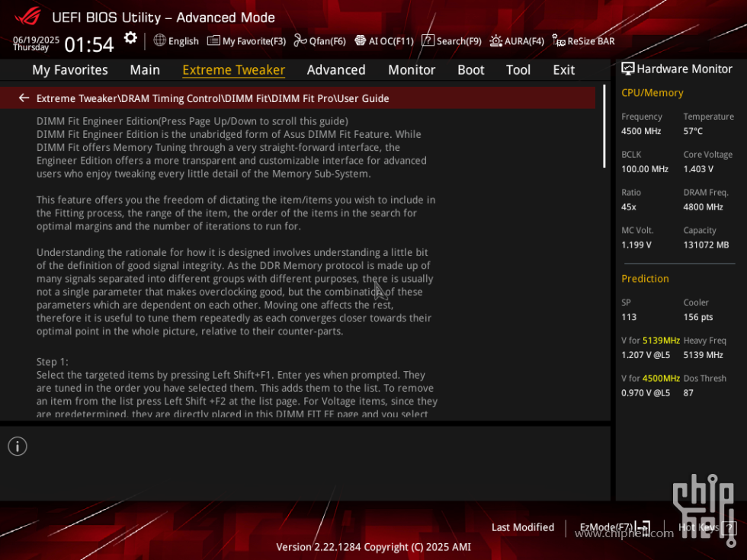Click the DRAM Freq. value 4800 MHz

pos(703,206)
